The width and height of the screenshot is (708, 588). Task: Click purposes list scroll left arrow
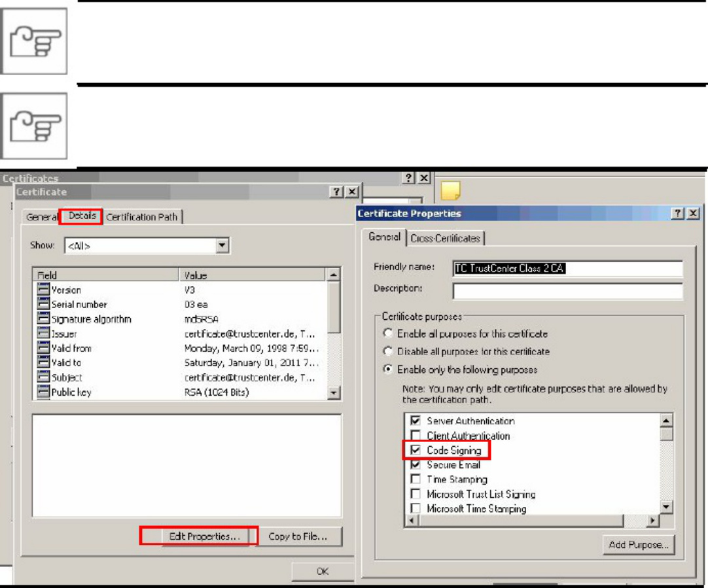coord(412,521)
